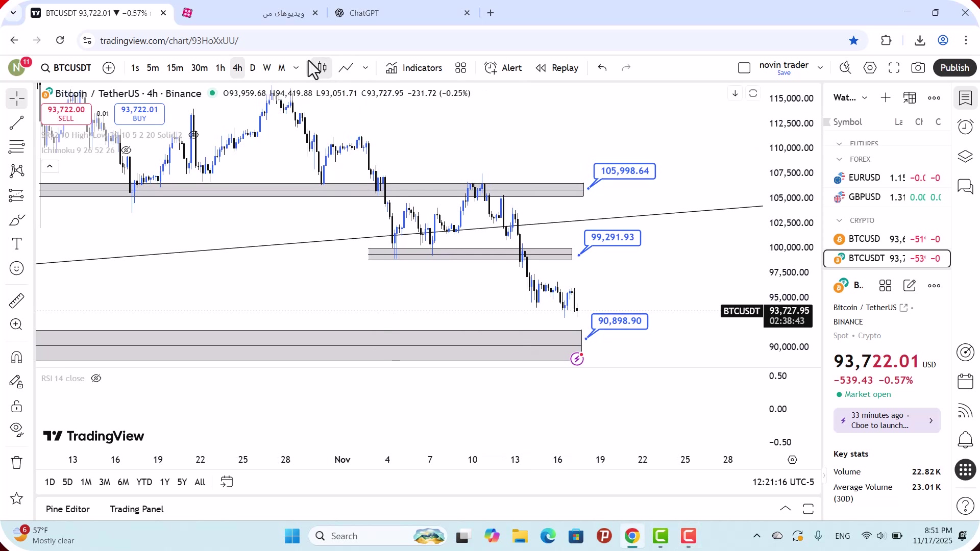Expand the watchlist name dropdown
The height and width of the screenshot is (551, 980).
tap(865, 98)
